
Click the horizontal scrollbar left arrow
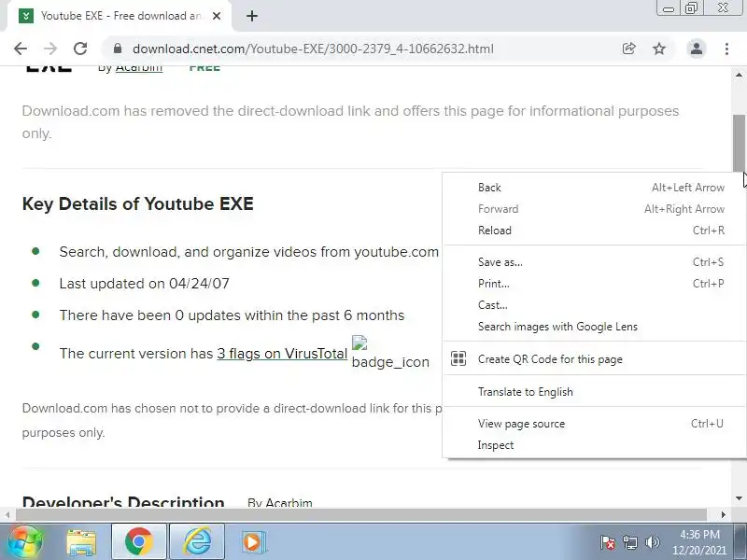tap(7, 515)
